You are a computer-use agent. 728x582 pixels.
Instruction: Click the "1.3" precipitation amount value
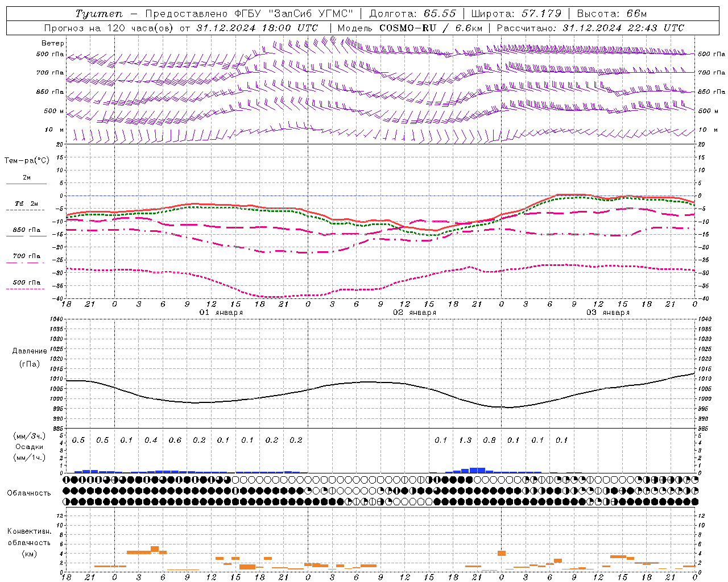pos(465,440)
